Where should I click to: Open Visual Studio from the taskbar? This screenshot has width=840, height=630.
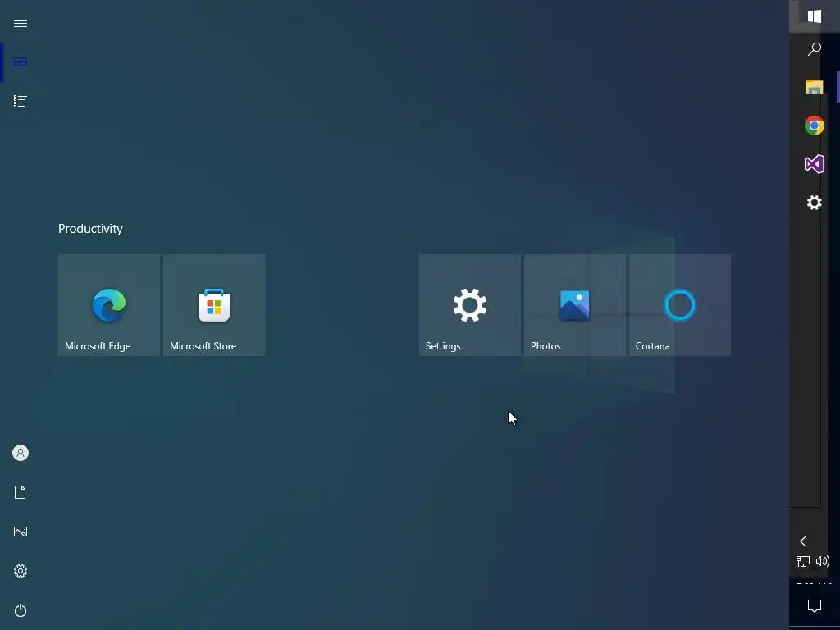pos(815,164)
